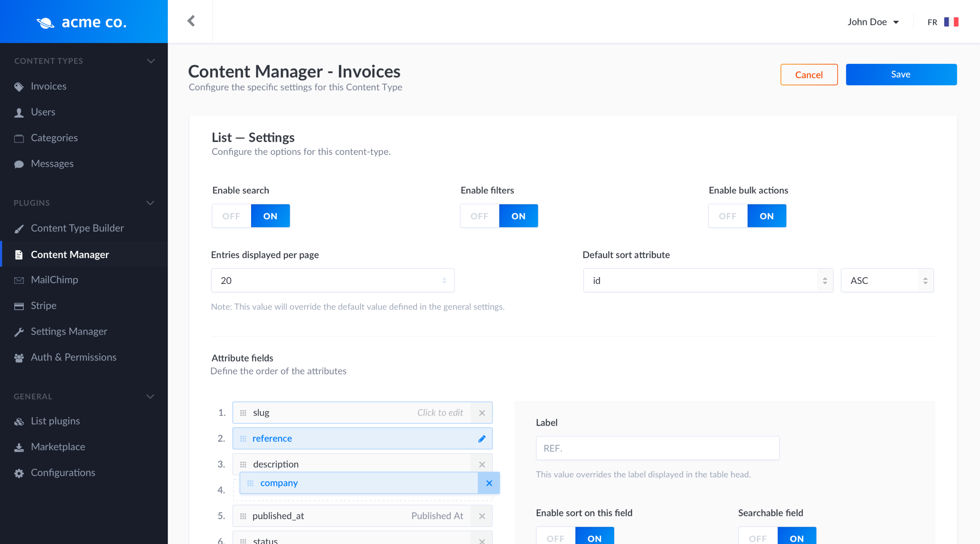Click the Save button
The image size is (980, 544).
coord(900,74)
